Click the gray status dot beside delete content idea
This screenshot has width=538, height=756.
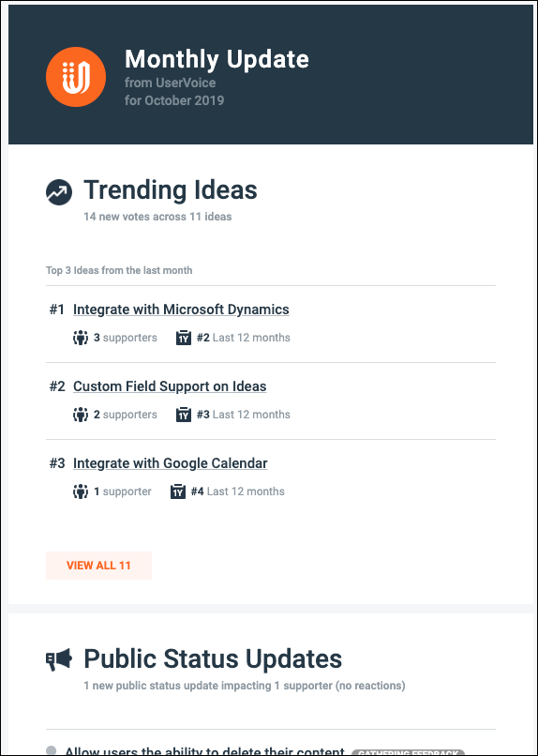coord(51,750)
